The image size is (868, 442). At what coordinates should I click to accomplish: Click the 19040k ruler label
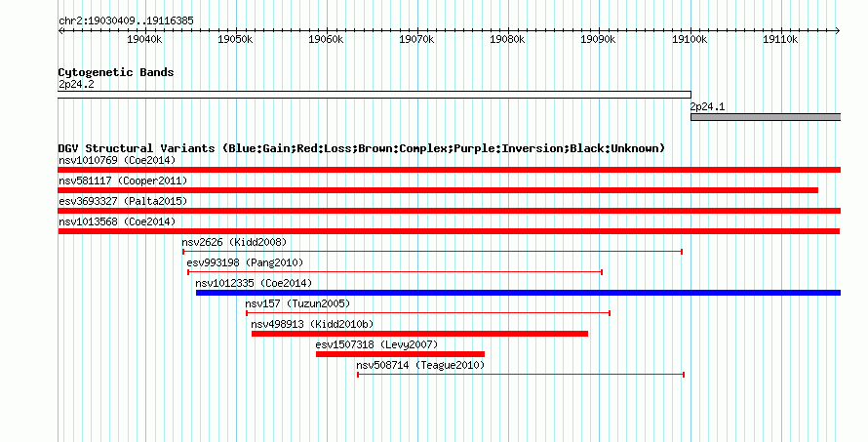pyautogui.click(x=144, y=39)
